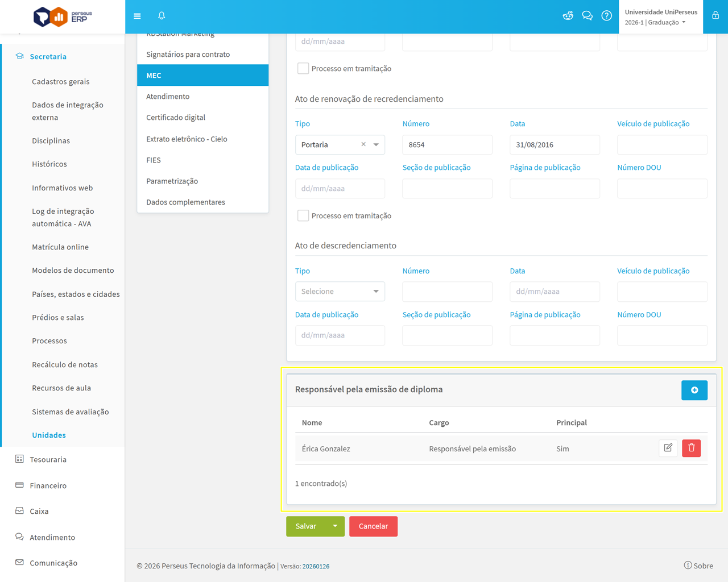This screenshot has width=728, height=582.
Task: Open Tipo dropdown under Ato de descredenciamento
Action: (x=340, y=292)
